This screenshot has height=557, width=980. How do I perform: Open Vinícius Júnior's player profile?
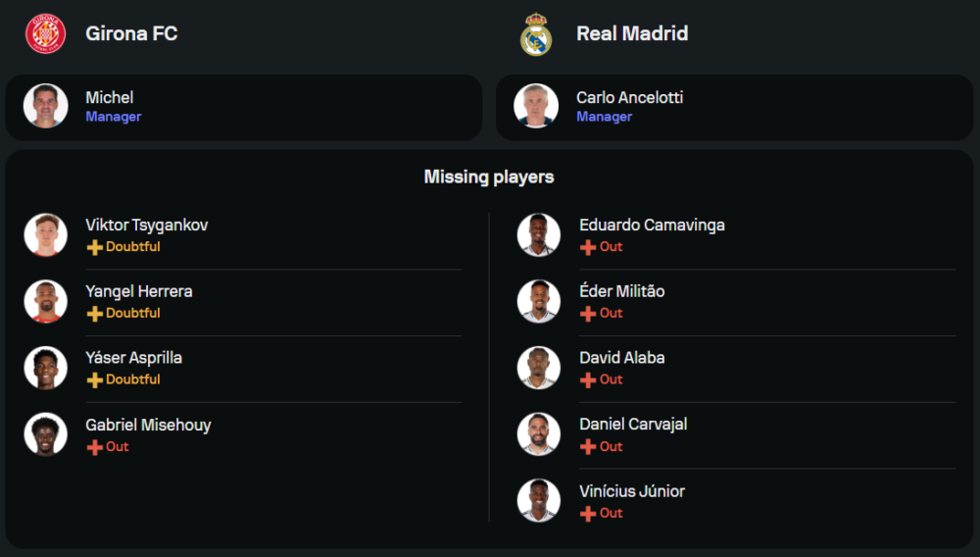[x=632, y=491]
